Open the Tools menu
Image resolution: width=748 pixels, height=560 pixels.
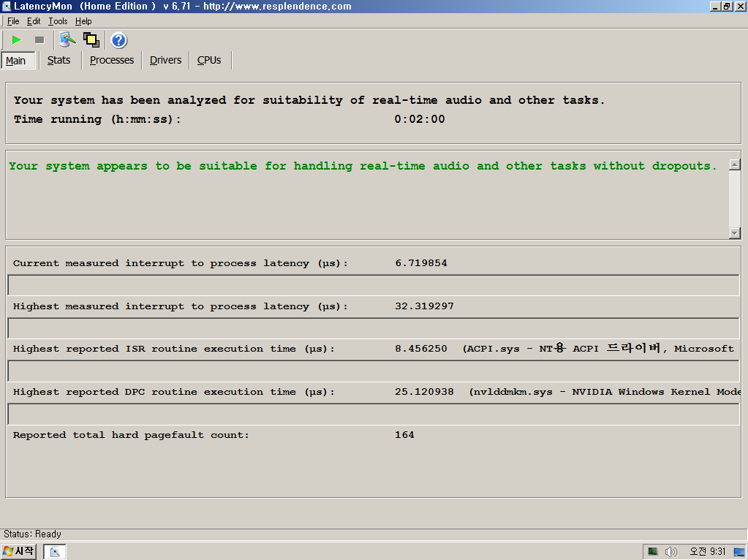(x=58, y=21)
